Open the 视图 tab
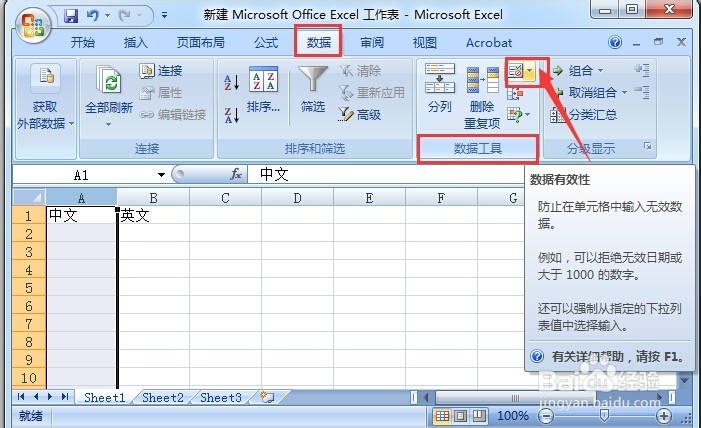The image size is (701, 428). pos(424,42)
